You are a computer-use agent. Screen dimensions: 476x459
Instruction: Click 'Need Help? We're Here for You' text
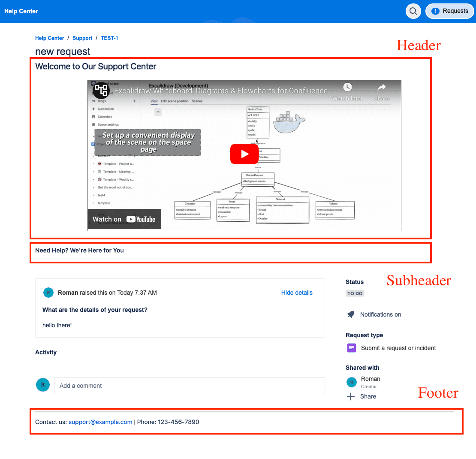pyautogui.click(x=79, y=251)
